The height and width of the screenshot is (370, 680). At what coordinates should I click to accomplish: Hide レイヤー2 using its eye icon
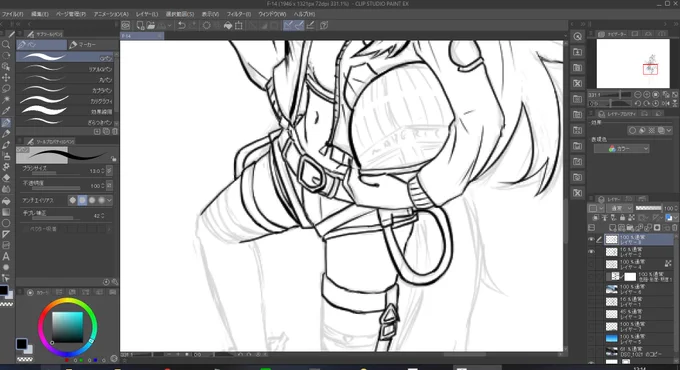tap(592, 252)
